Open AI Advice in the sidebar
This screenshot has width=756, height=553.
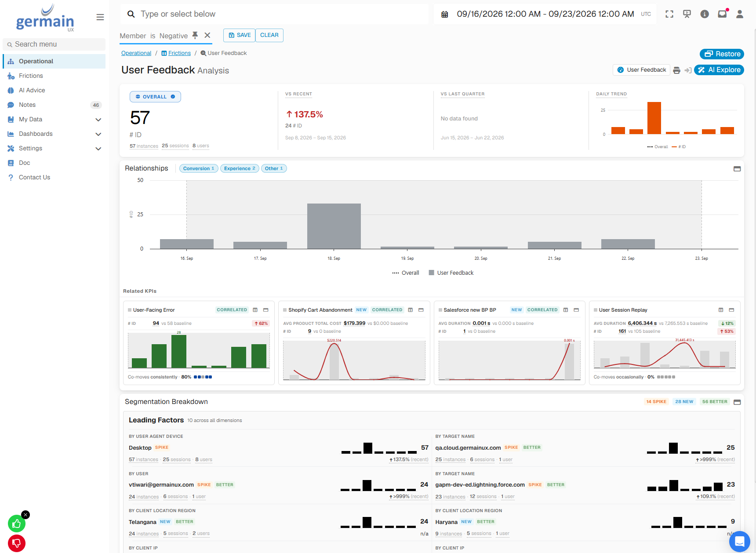(54, 90)
